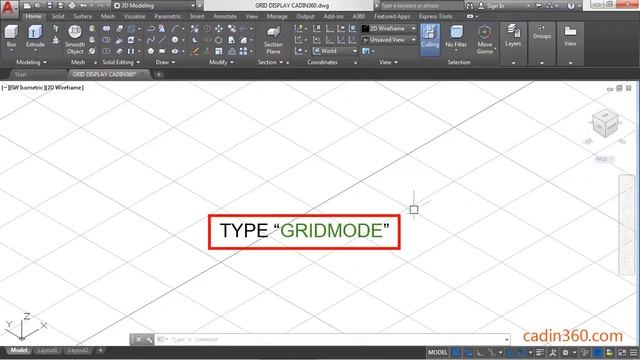Switch to the Annotate ribbon tab
Screen dimensions: 640x360
pyautogui.click(x=225, y=16)
